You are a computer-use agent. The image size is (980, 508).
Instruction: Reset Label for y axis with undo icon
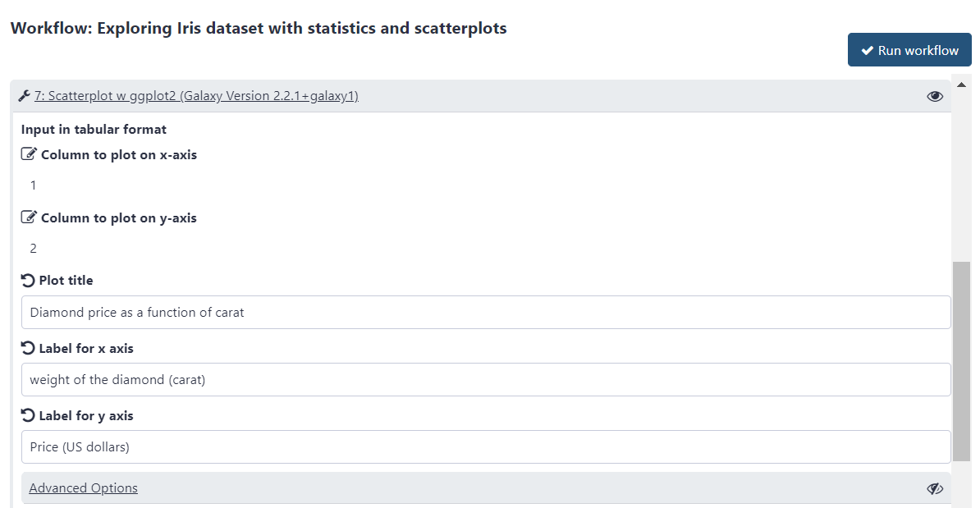(28, 415)
